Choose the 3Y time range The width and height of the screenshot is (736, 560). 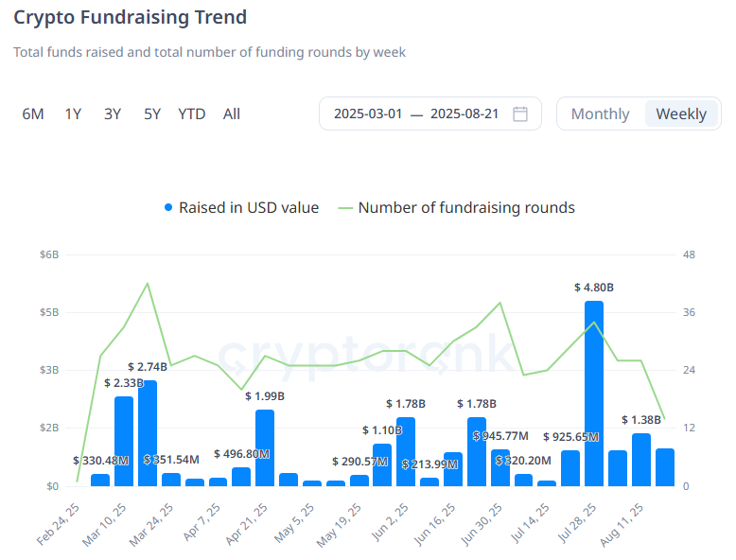(113, 114)
